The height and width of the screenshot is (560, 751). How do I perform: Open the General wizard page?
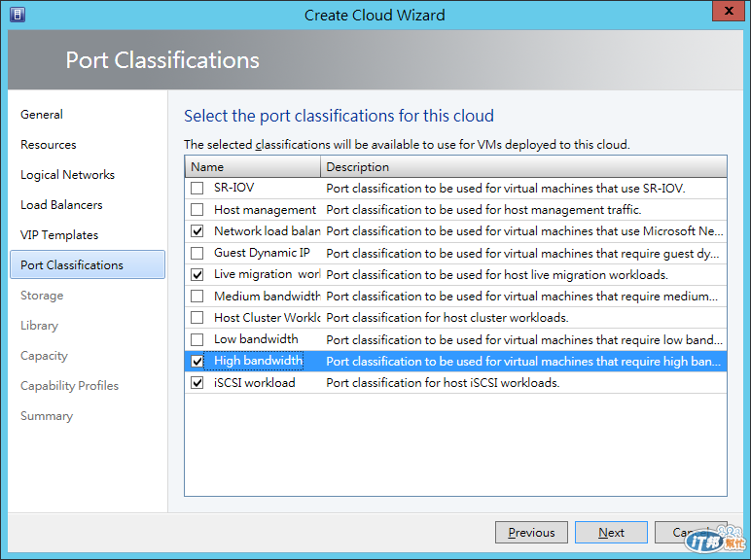(x=42, y=115)
